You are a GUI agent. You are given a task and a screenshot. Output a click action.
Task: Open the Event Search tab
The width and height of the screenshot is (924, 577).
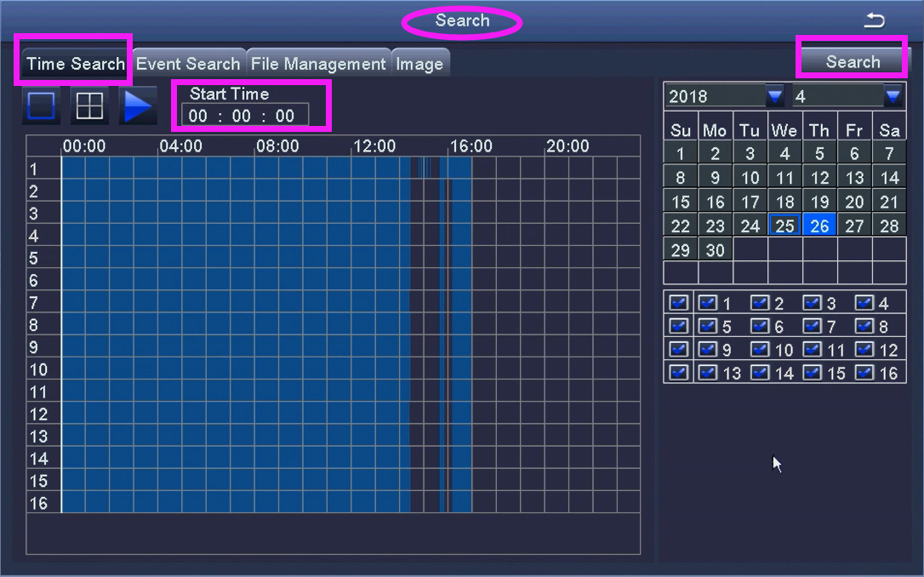189,63
